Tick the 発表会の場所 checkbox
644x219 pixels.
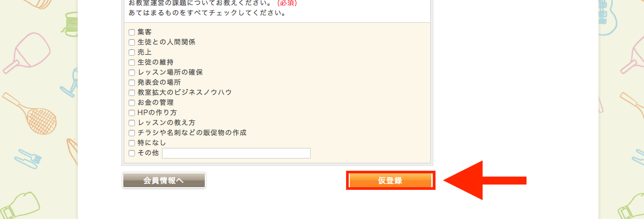click(x=132, y=83)
